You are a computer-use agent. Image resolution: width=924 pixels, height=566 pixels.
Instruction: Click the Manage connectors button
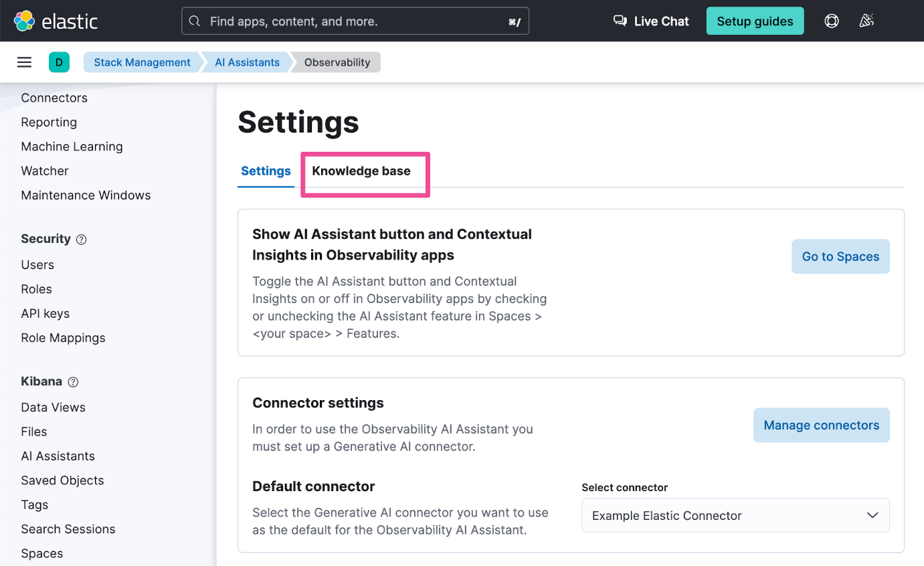[x=821, y=425]
